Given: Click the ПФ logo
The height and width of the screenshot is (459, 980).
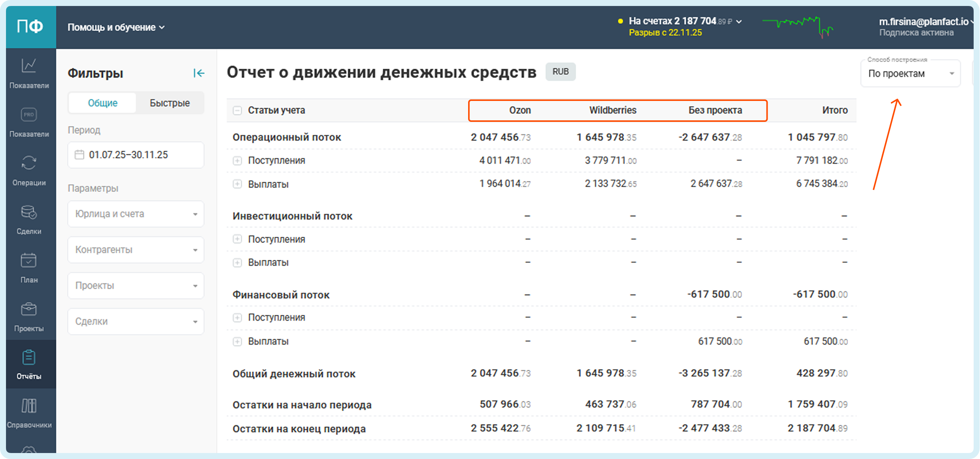Looking at the screenshot, I should pos(30,27).
